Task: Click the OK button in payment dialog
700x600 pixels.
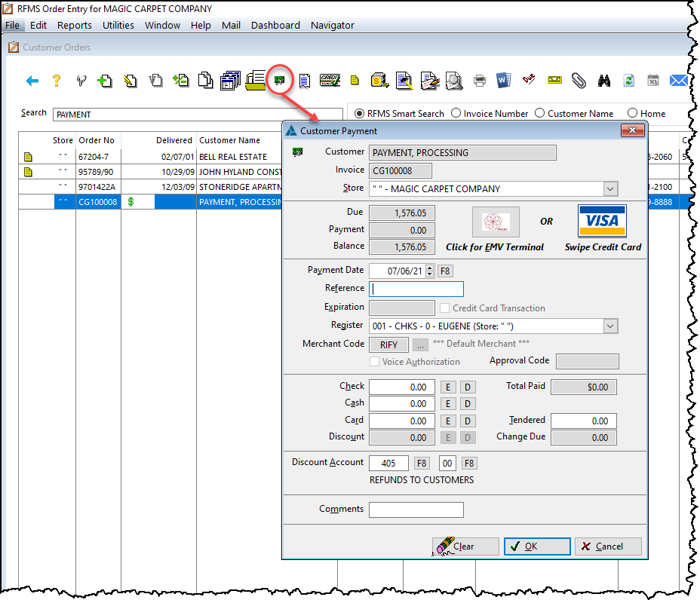Action: pyautogui.click(x=537, y=546)
